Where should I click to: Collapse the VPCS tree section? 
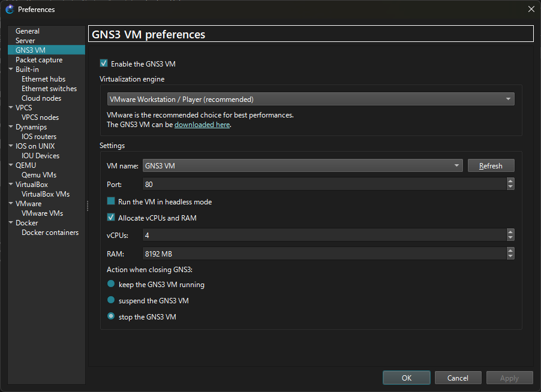click(x=11, y=107)
